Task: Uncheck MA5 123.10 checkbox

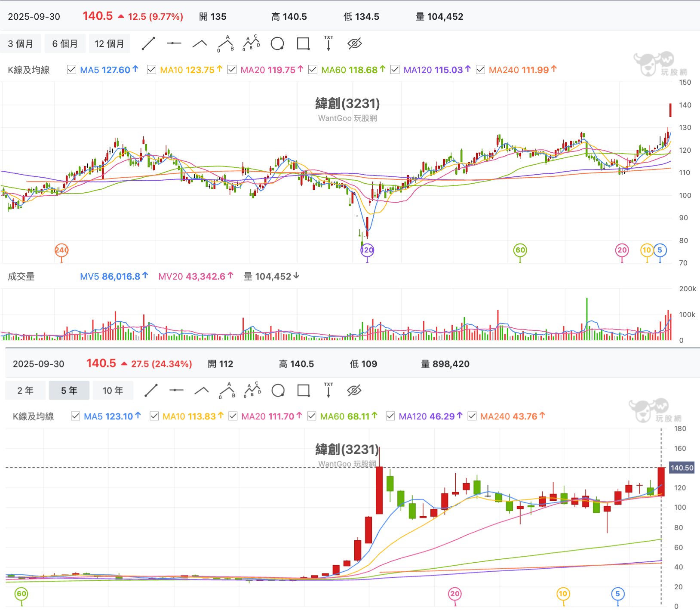Action: [75, 416]
